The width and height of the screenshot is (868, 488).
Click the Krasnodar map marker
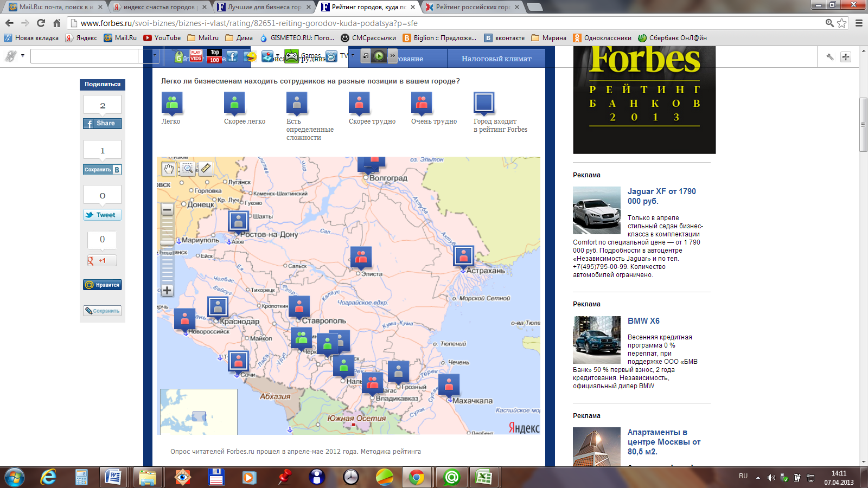pos(218,307)
